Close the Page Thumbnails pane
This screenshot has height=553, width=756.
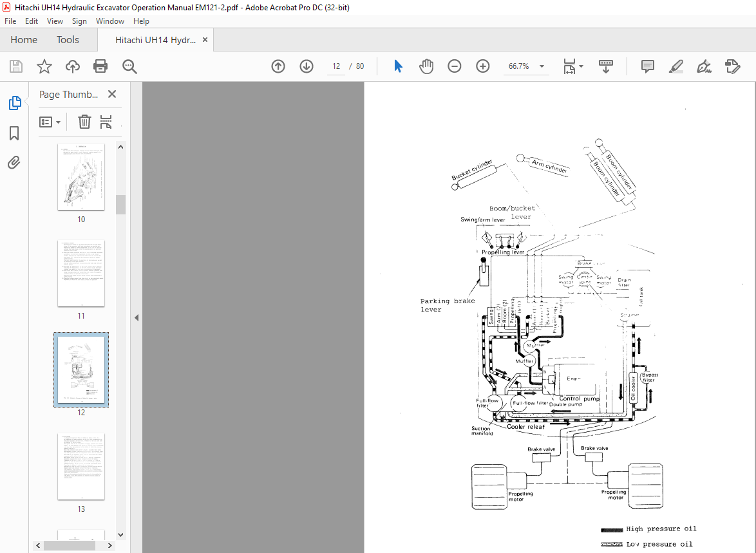coord(112,94)
